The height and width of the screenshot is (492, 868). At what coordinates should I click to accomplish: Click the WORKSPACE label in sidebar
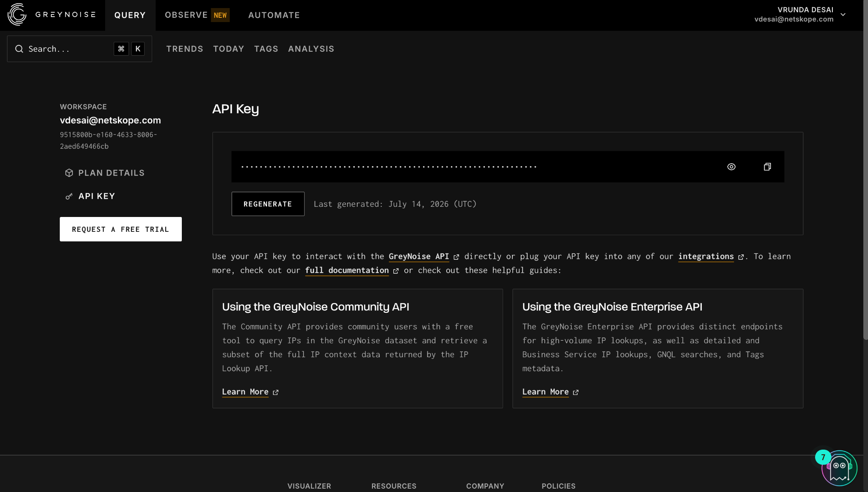click(83, 107)
